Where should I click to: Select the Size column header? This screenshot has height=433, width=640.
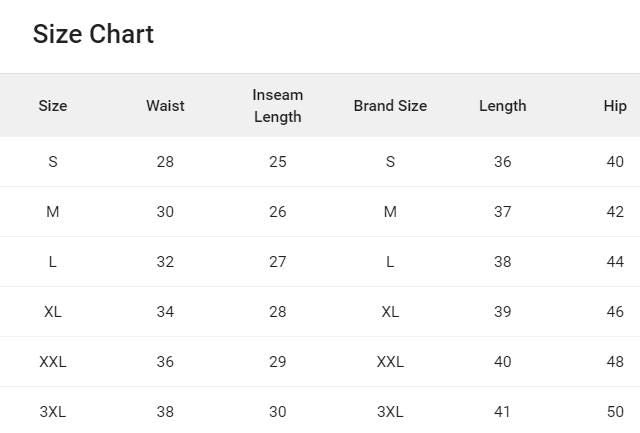pos(53,106)
